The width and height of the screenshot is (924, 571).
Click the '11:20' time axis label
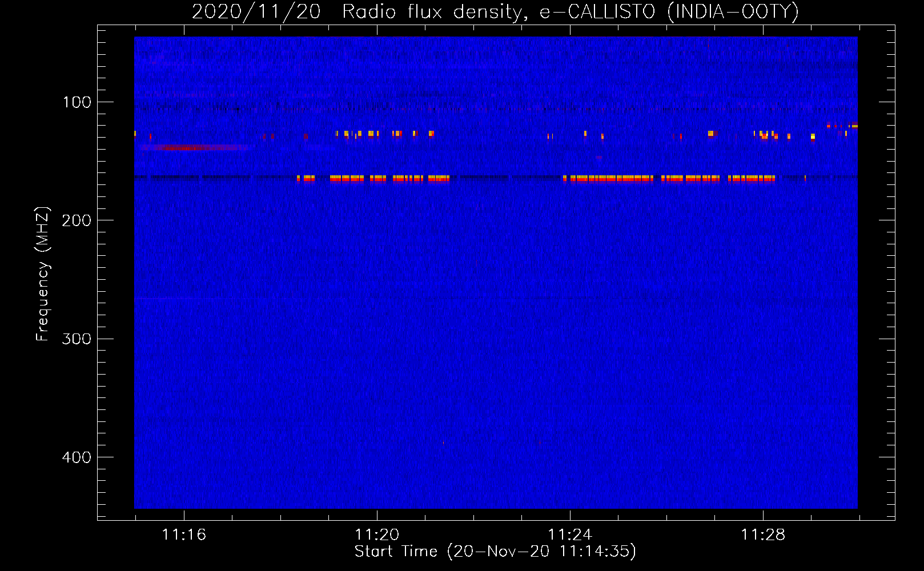(x=377, y=534)
